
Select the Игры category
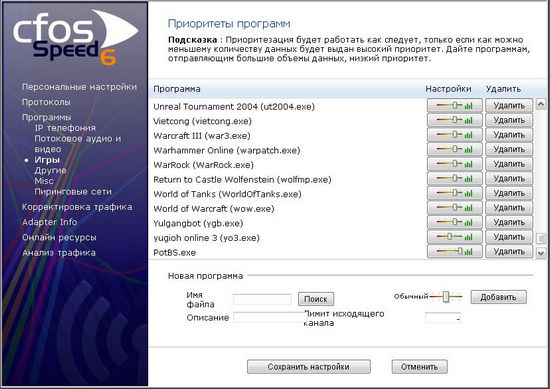tap(47, 160)
